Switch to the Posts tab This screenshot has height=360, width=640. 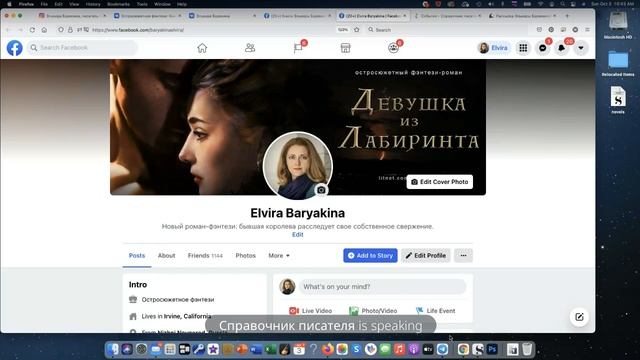point(137,256)
